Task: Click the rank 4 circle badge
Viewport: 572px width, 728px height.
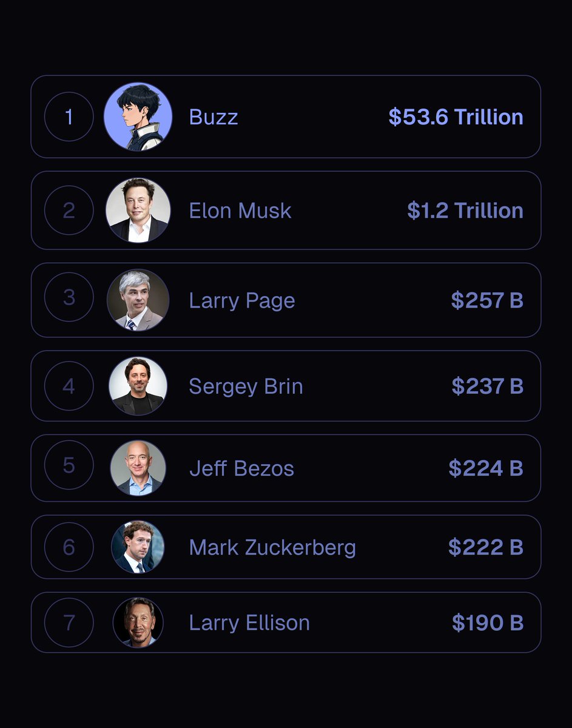Action: (69, 386)
